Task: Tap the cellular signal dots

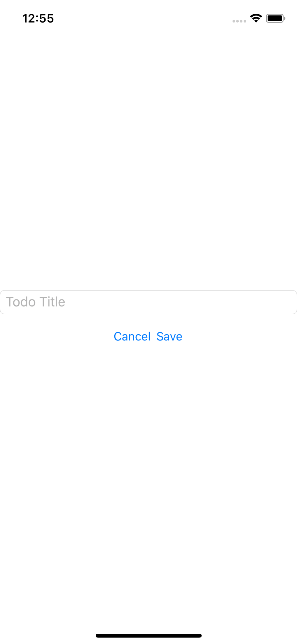Action: [239, 21]
